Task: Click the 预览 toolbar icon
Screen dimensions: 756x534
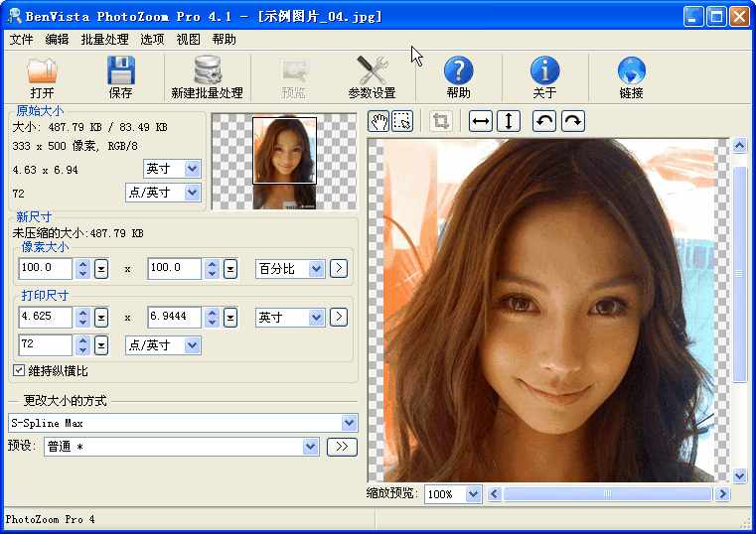Action: (x=294, y=71)
